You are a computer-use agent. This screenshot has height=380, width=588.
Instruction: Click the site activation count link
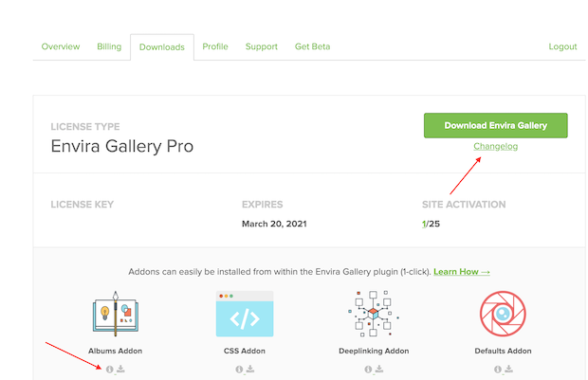pyautogui.click(x=424, y=224)
